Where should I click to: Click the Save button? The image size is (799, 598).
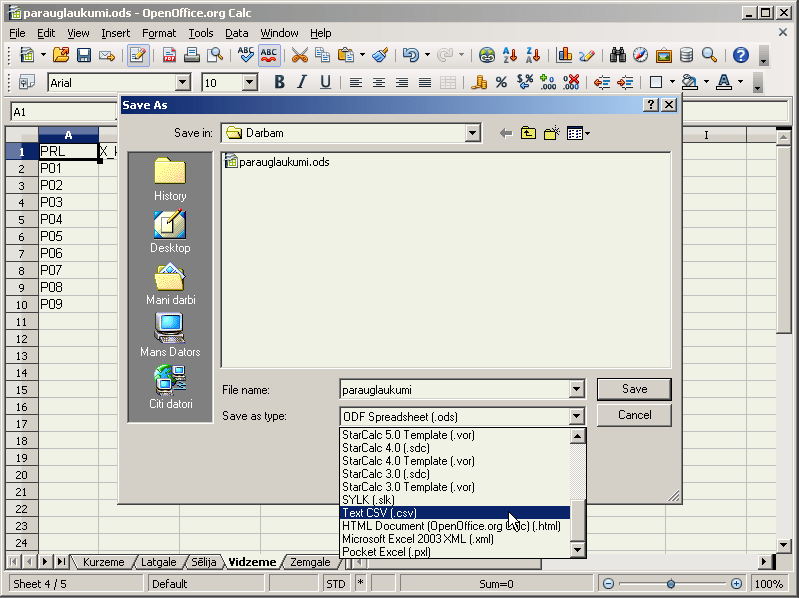pyautogui.click(x=634, y=389)
